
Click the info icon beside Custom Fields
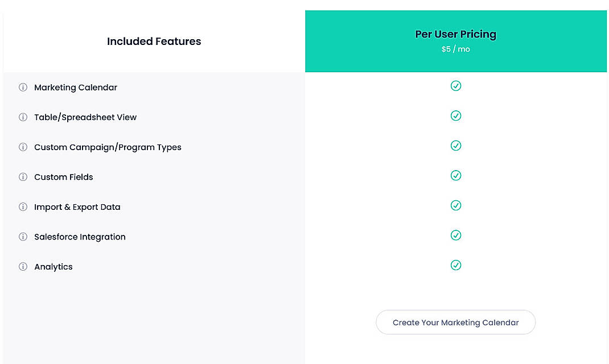coord(23,177)
